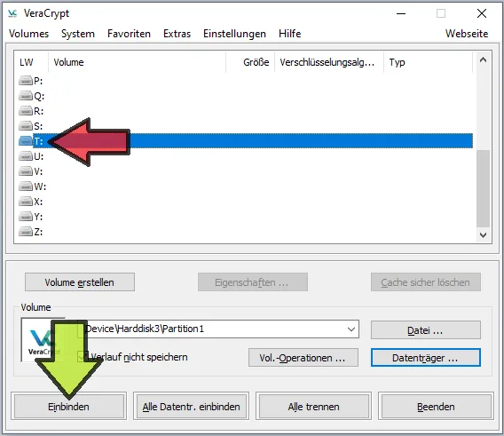Screen dimensions: 504x436
Task: Click 'Alle Datentr. einbinden' button
Action: point(192,406)
